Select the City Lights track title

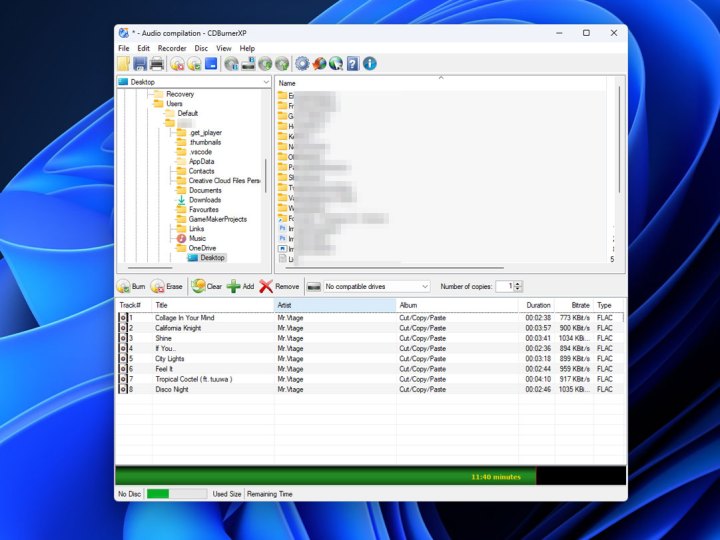[x=169, y=359]
